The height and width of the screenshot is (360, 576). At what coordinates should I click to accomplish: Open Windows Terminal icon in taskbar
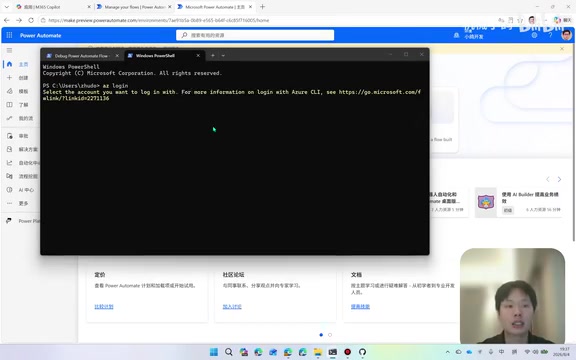333,352
